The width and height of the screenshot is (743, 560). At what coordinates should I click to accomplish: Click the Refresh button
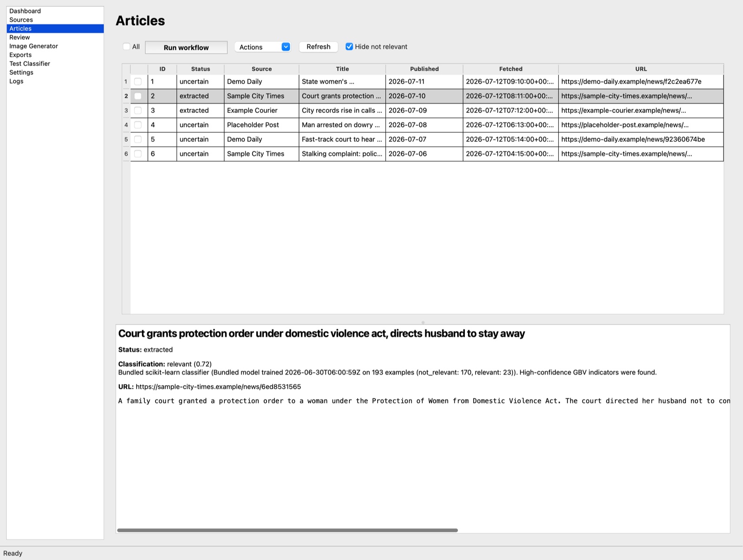click(319, 47)
